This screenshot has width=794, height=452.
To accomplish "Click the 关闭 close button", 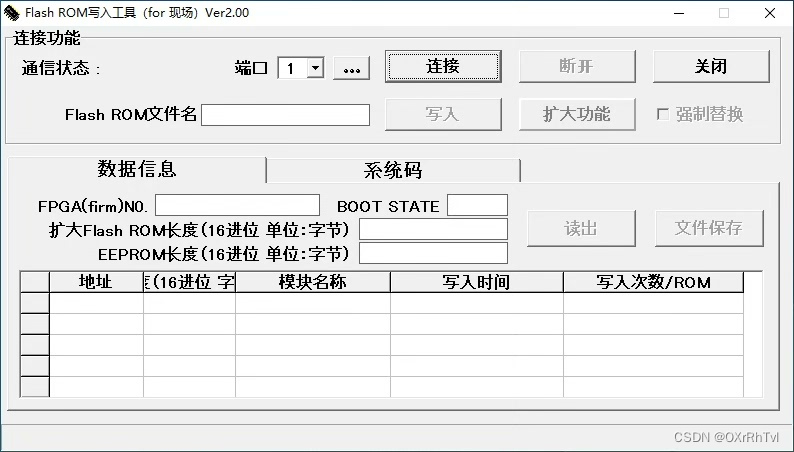I will pos(711,66).
